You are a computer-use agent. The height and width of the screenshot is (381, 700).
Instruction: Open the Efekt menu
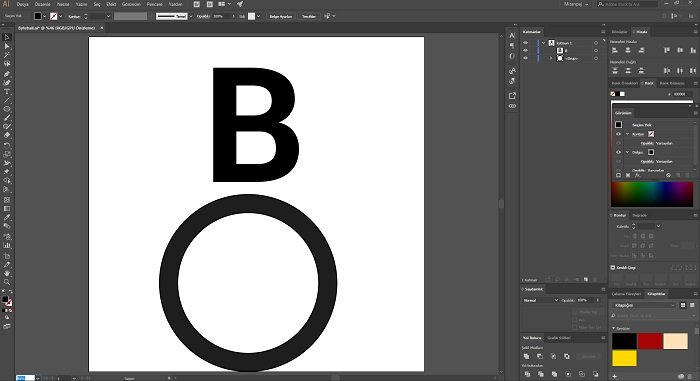(x=111, y=4)
